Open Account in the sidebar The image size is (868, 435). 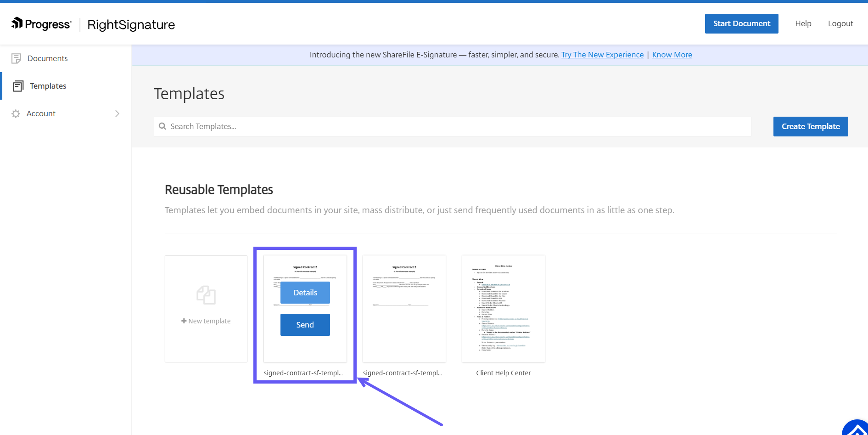[41, 113]
